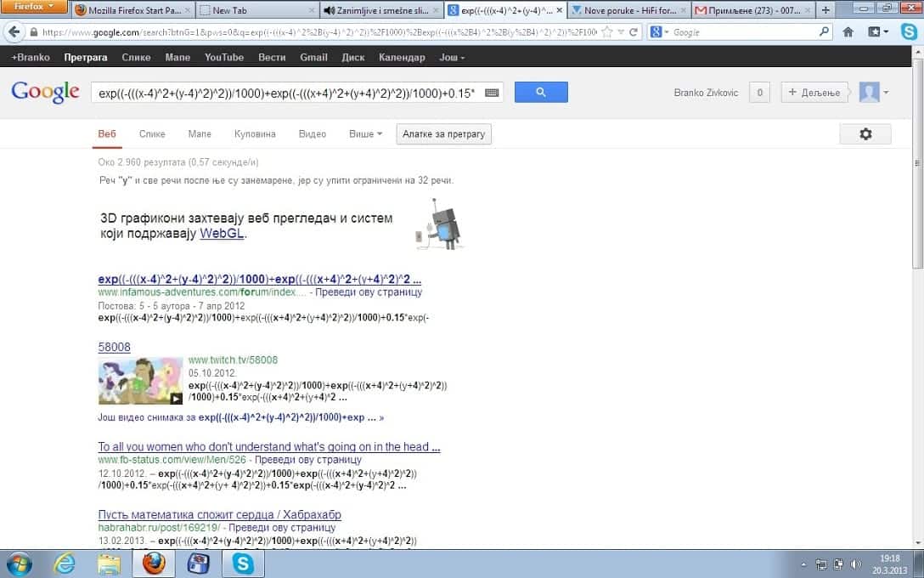Open the floppy-disk app in taskbar
This screenshot has width=924, height=578.
point(199,564)
